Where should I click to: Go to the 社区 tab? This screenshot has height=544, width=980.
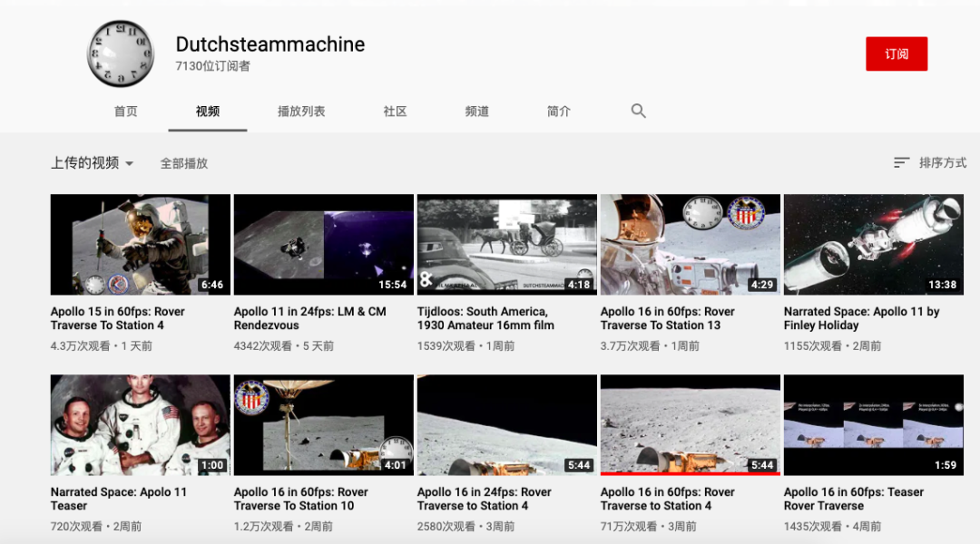pos(395,112)
